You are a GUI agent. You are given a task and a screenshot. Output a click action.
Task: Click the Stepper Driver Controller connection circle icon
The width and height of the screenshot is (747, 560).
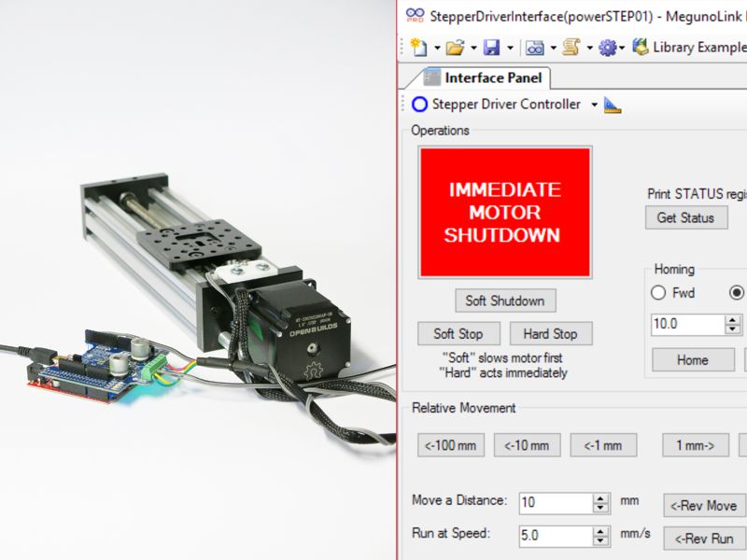pyautogui.click(x=419, y=105)
